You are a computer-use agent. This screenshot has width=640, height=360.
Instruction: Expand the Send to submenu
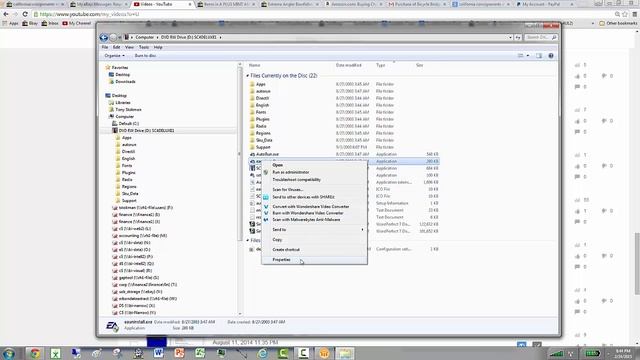(314, 230)
